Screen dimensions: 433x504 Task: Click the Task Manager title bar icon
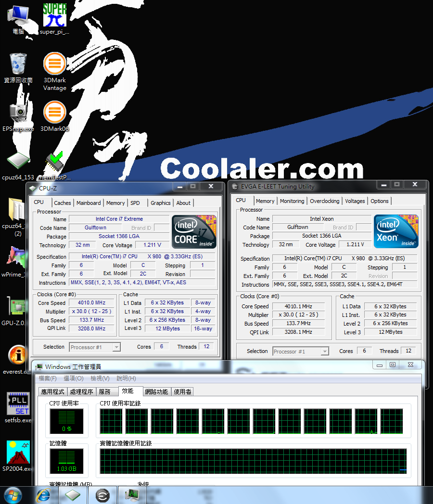[39, 367]
